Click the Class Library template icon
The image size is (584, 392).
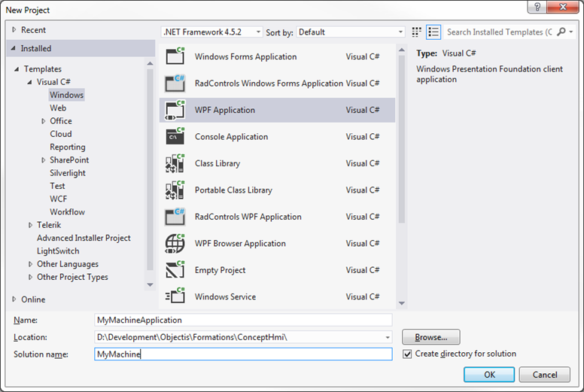[x=175, y=163]
